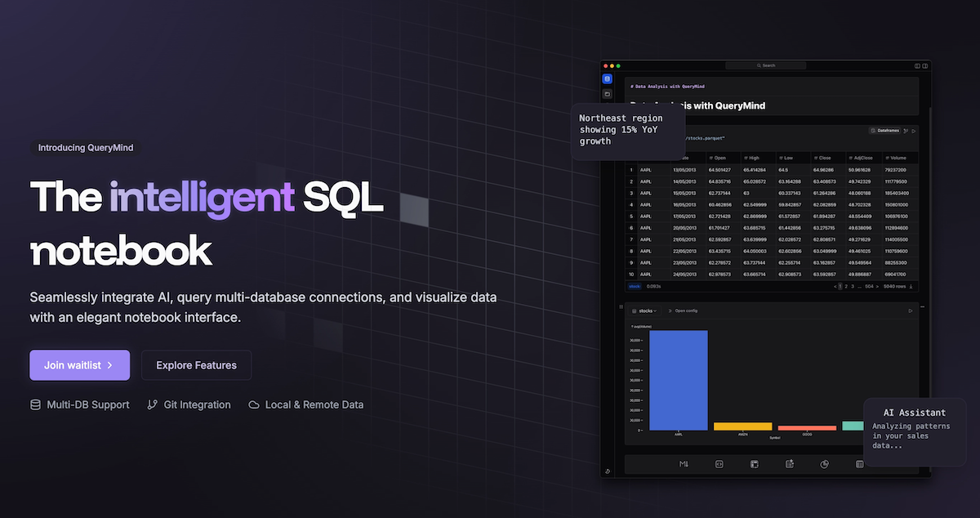
Task: Click Open config in the chart cell
Action: (687, 310)
